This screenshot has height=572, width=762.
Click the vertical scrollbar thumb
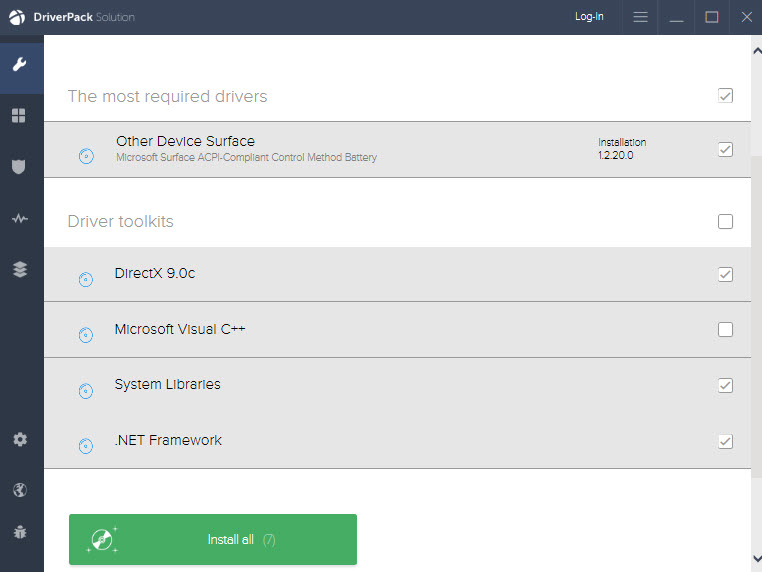click(x=756, y=316)
